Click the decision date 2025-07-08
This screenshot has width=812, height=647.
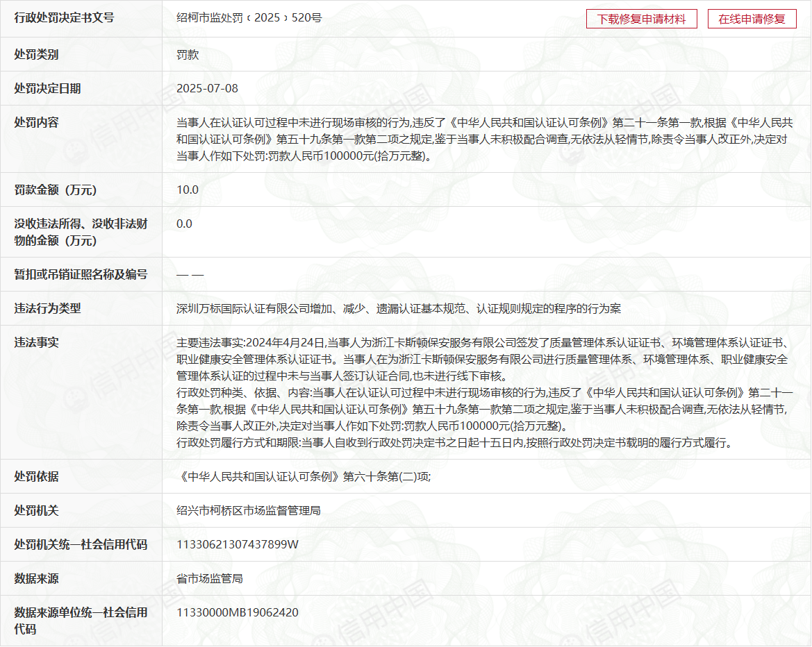click(207, 88)
